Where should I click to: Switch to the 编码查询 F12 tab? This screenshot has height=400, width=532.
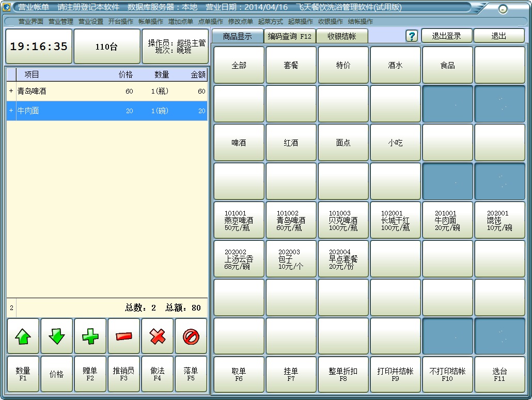(x=290, y=36)
